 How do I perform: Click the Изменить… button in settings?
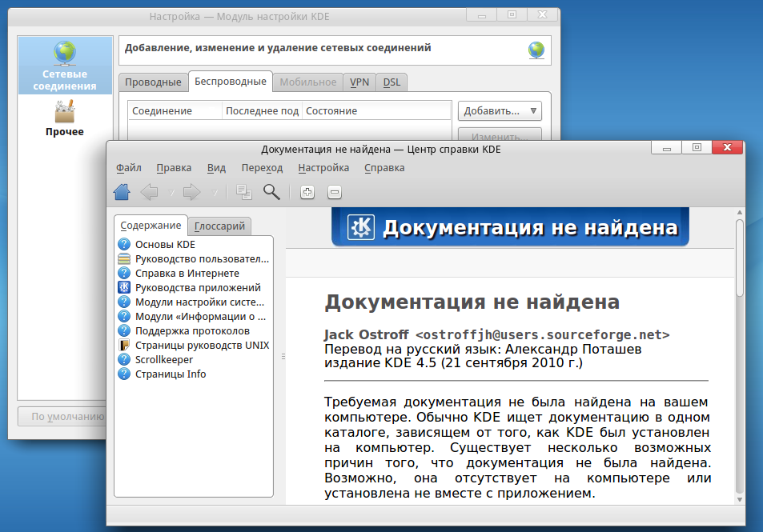click(x=500, y=134)
